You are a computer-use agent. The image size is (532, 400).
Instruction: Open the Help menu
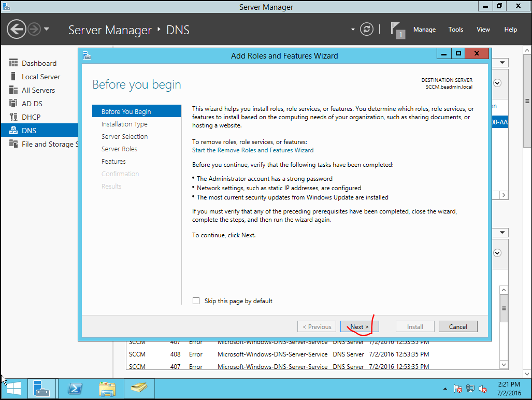click(x=510, y=30)
